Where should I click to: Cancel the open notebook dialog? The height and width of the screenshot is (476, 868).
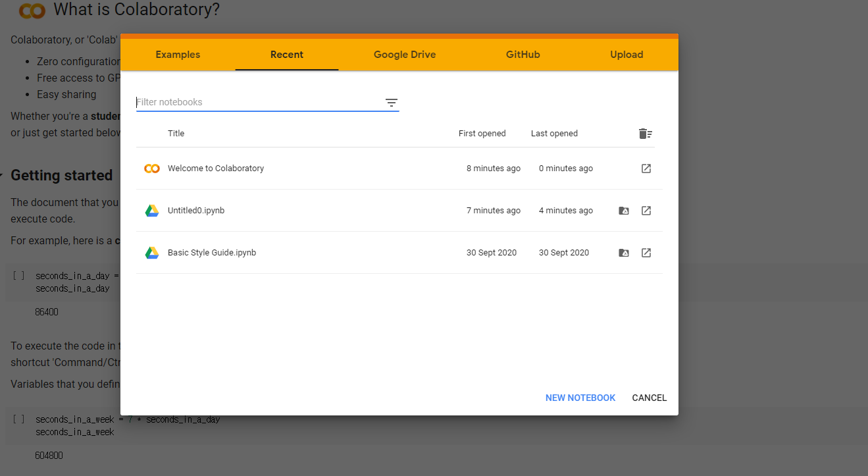click(650, 398)
